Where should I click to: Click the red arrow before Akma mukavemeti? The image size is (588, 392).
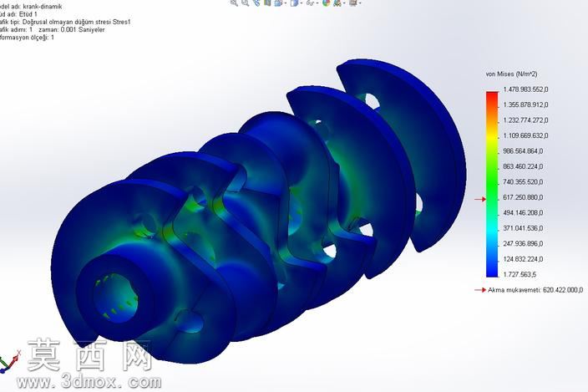click(x=480, y=290)
